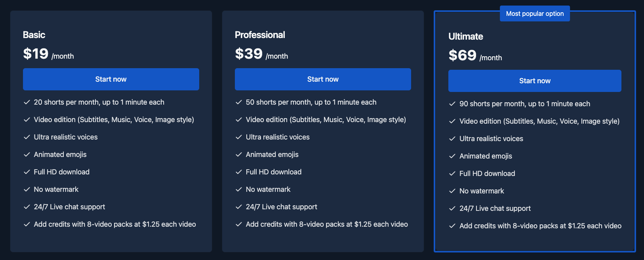Image resolution: width=644 pixels, height=260 pixels.
Task: Click the checkmark next to Full HD download under Professional
Action: pos(239,172)
